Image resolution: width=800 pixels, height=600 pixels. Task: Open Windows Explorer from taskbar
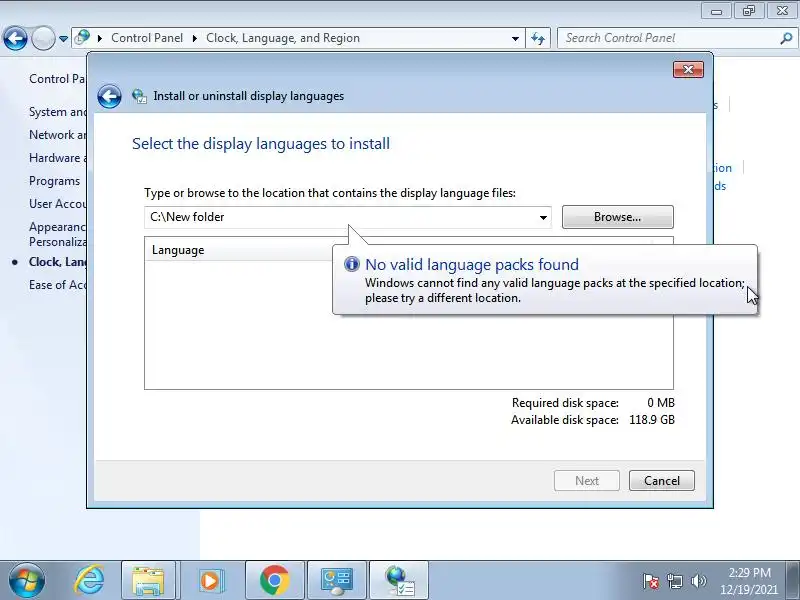click(148, 581)
